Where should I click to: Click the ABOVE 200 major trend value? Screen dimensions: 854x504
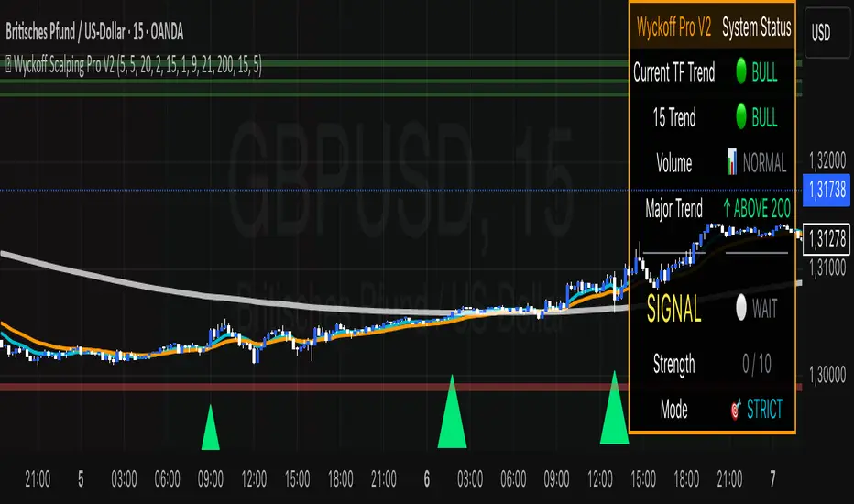coord(757,208)
